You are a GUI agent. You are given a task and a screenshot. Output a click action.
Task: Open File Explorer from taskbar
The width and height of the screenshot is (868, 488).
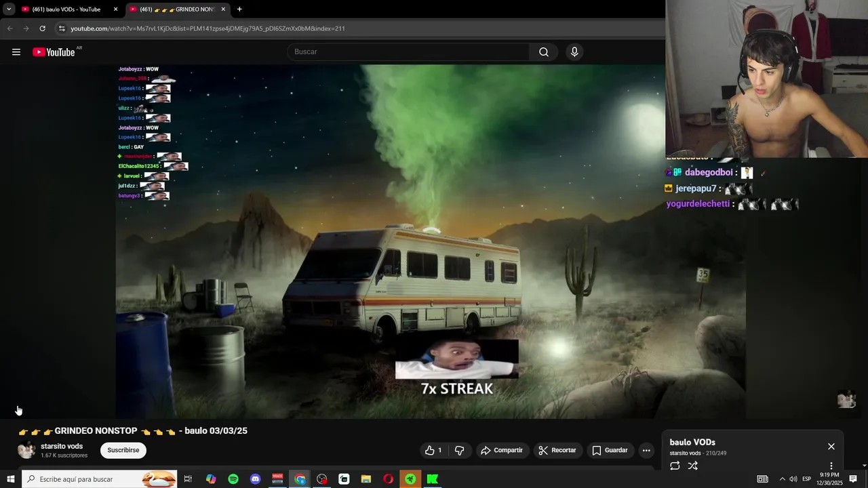tap(366, 479)
